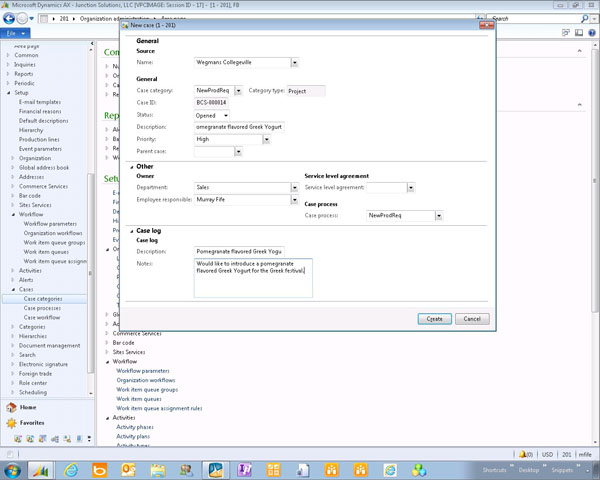Select Common in navigation pane
Image resolution: width=600 pixels, height=480 pixels.
point(26,55)
